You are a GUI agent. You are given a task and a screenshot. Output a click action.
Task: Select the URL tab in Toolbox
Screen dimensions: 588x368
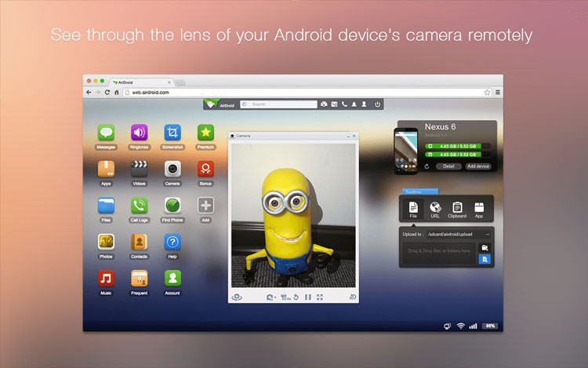[x=435, y=210]
